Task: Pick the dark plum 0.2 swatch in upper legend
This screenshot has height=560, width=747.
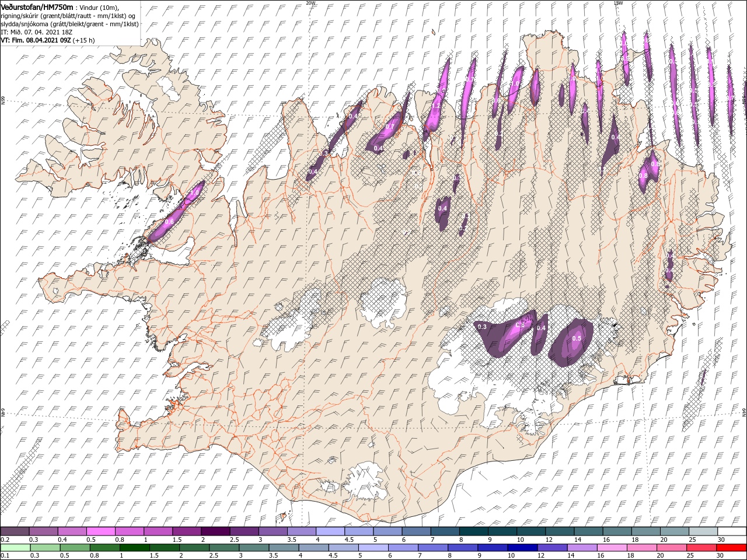Action: [x=15, y=531]
